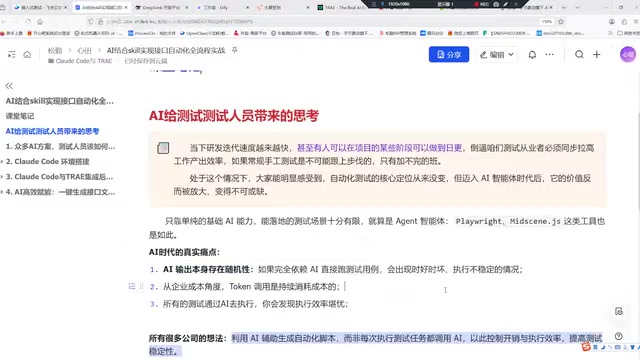Click the REC indicator on recording toolbar
This screenshot has height=360, width=640.
482,4
